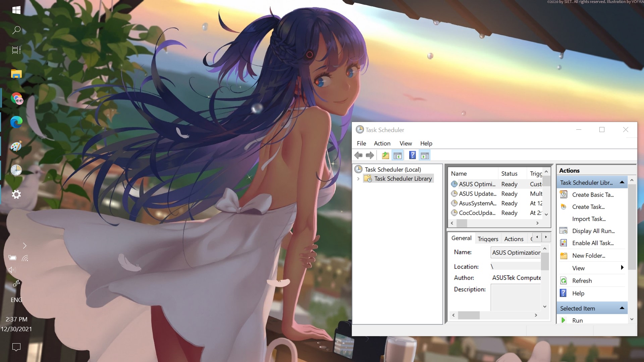The image size is (644, 362).
Task: Select the ASUS Update task row
Action: click(x=496, y=194)
